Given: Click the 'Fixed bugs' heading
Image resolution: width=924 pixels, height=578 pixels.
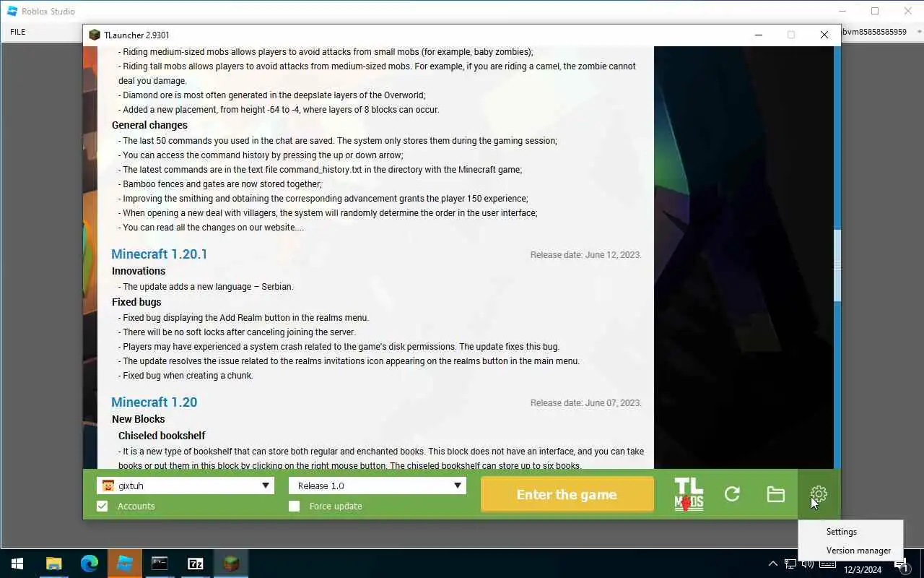Looking at the screenshot, I should [136, 302].
